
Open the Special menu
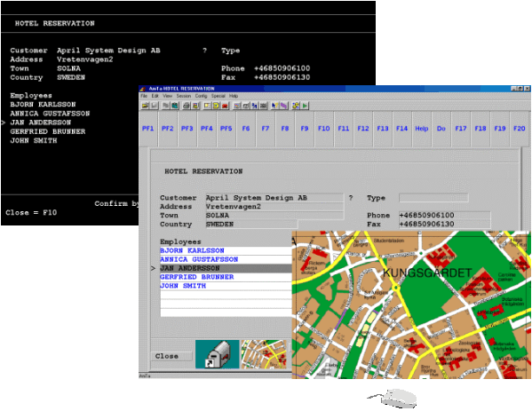pyautogui.click(x=218, y=96)
